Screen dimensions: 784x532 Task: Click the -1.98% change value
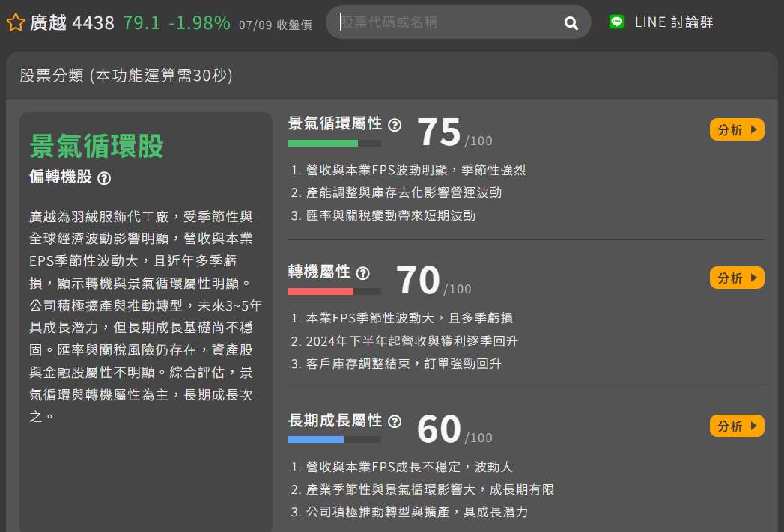pos(199,22)
